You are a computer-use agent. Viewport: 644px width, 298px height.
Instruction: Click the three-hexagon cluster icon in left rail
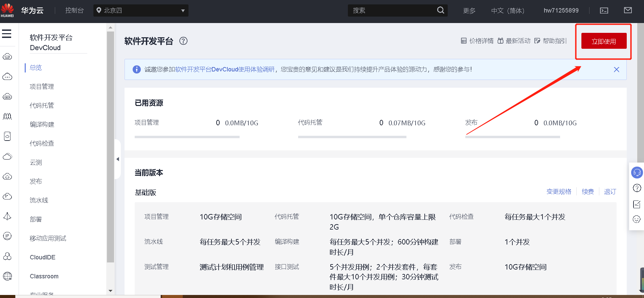click(7, 256)
